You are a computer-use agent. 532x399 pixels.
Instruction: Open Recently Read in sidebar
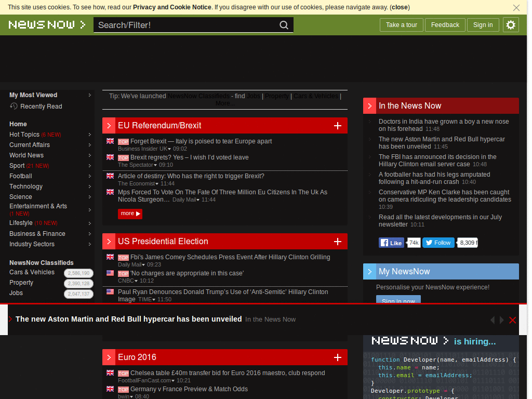pos(41,107)
